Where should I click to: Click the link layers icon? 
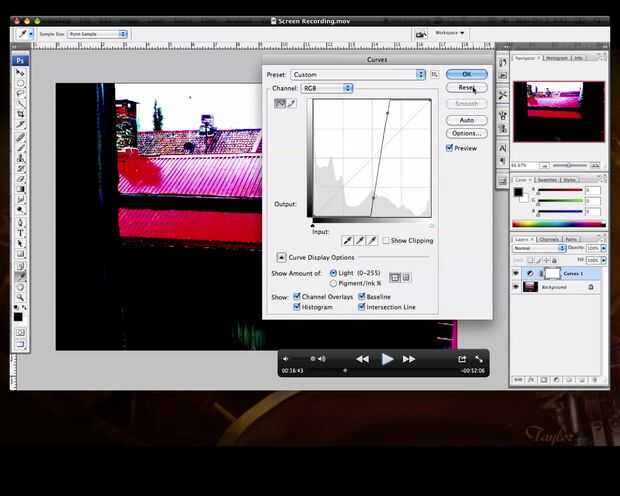pos(518,380)
